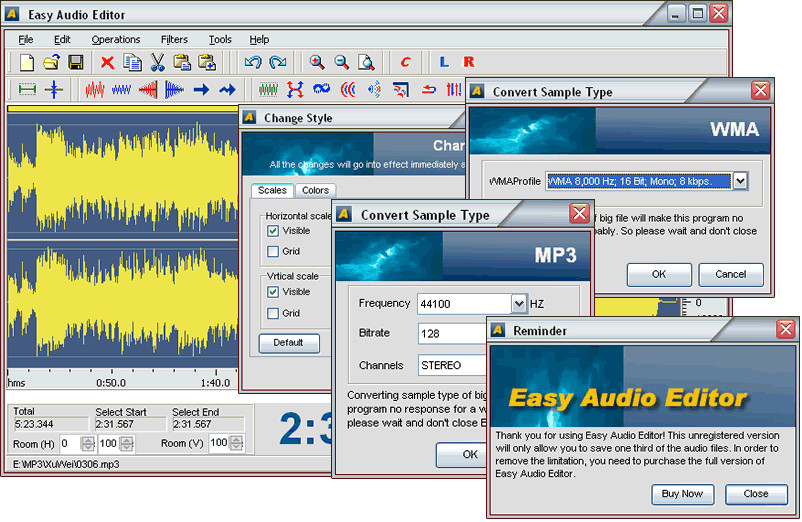
Task: Open the Filters menu
Action: click(174, 39)
